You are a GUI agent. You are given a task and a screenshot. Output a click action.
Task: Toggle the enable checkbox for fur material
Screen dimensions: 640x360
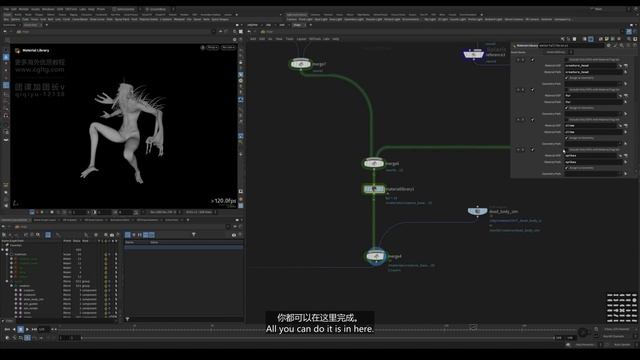pos(533,90)
